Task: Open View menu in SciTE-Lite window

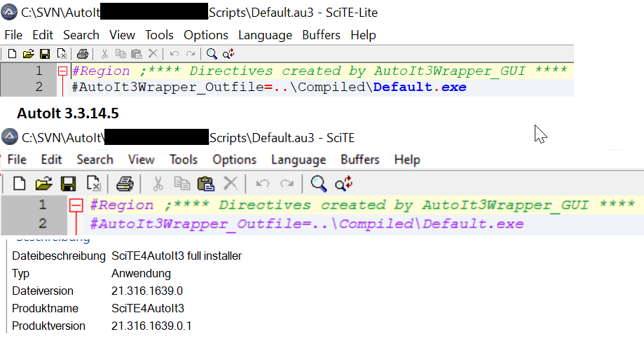Action: pos(122,35)
